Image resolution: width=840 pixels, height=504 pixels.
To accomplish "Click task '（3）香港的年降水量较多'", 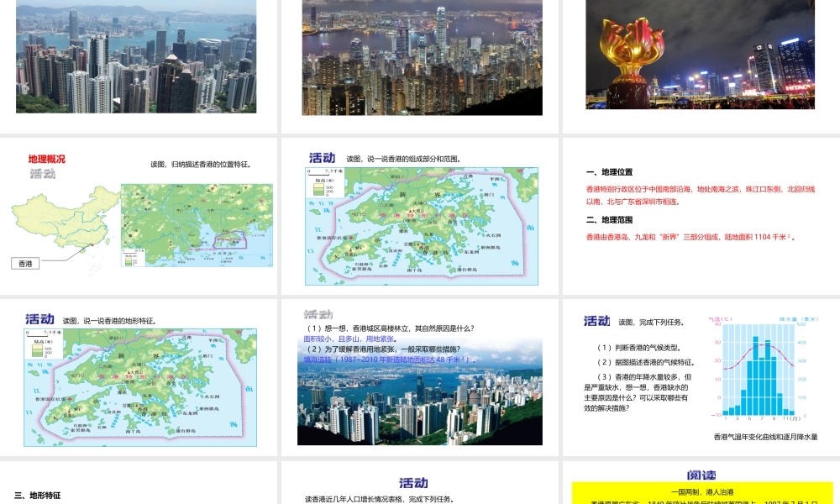I will pyautogui.click(x=638, y=392).
